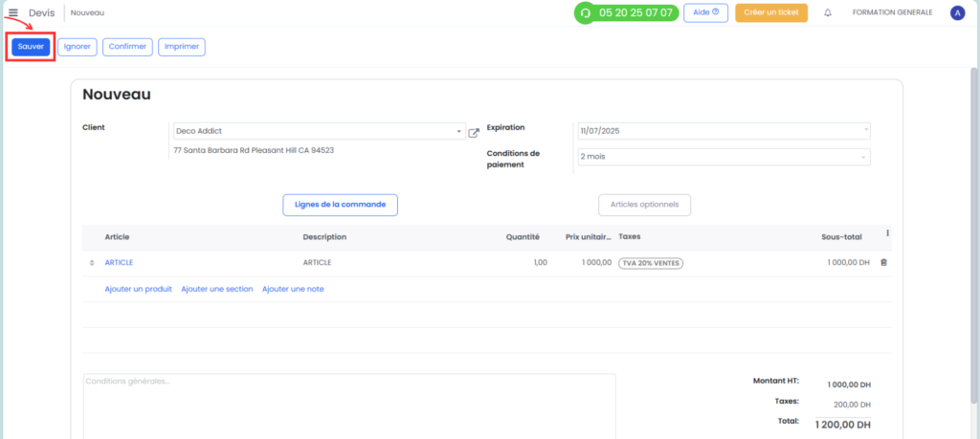Click the Conditions générales text area

(x=349, y=406)
